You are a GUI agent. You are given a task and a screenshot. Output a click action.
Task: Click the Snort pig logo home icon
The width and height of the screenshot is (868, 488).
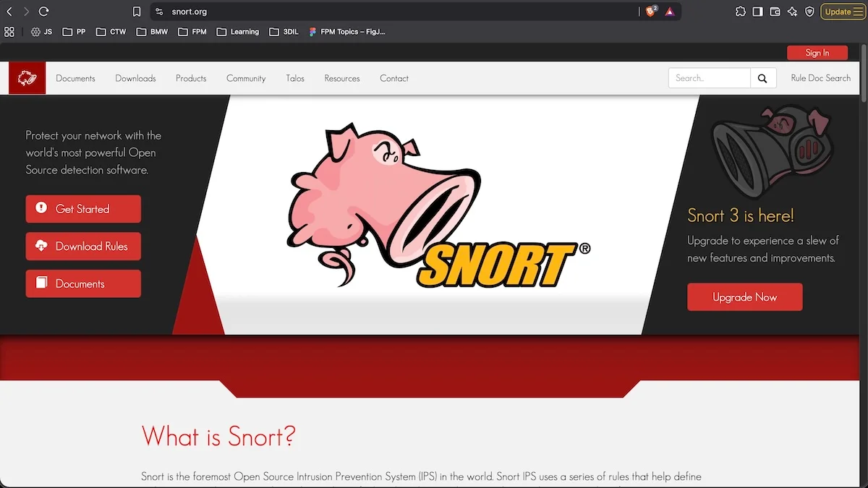pos(27,78)
